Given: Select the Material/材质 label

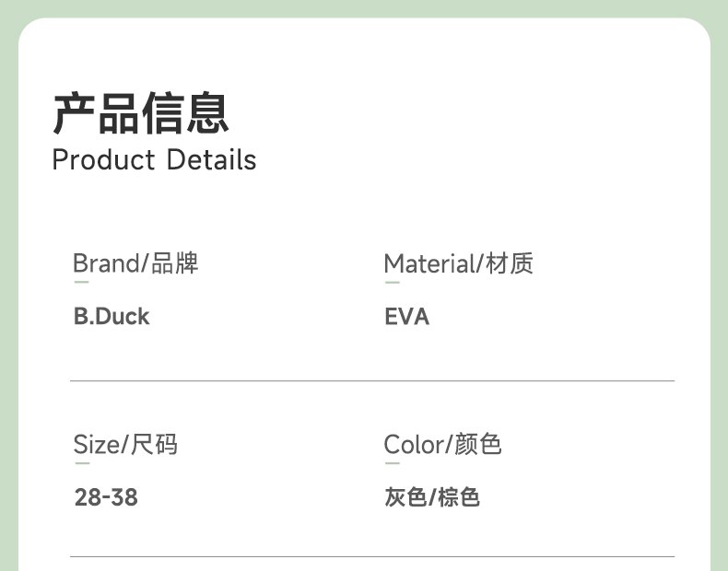Looking at the screenshot, I should pyautogui.click(x=458, y=263).
